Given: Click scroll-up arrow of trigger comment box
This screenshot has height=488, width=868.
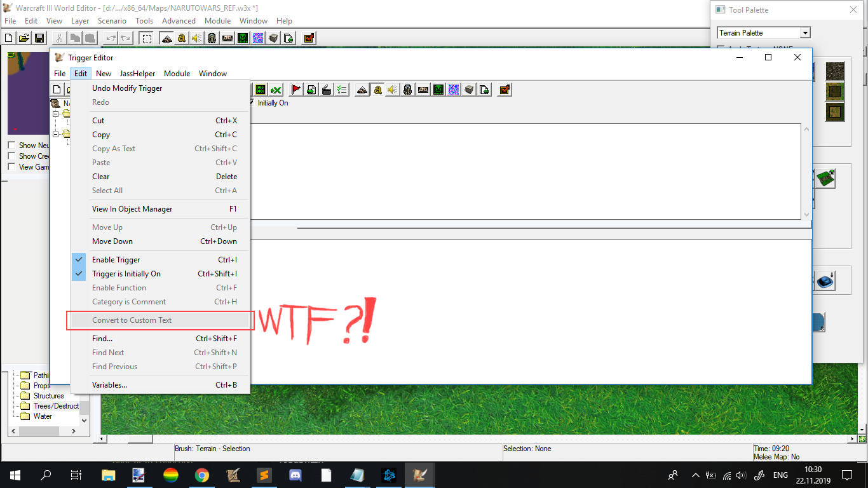Looking at the screenshot, I should pos(806,129).
